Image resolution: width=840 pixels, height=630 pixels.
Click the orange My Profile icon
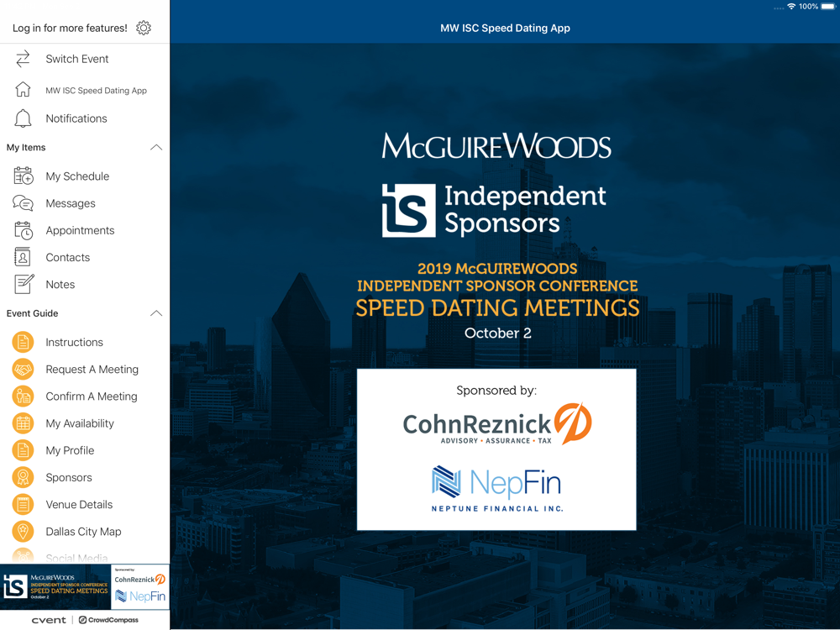click(23, 450)
